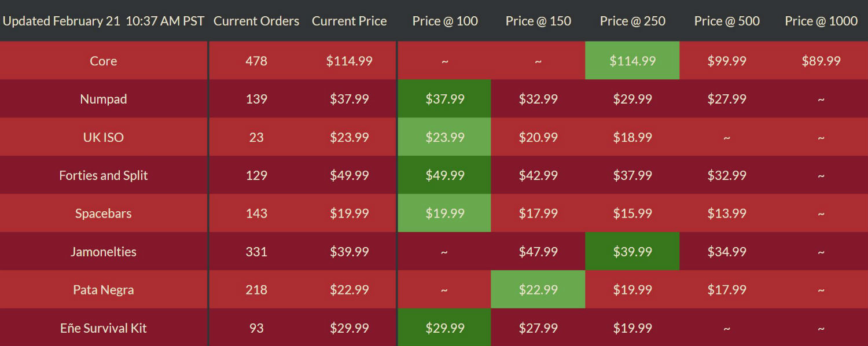Click the Jamonelties row label
This screenshot has height=346, width=868.
(x=104, y=252)
